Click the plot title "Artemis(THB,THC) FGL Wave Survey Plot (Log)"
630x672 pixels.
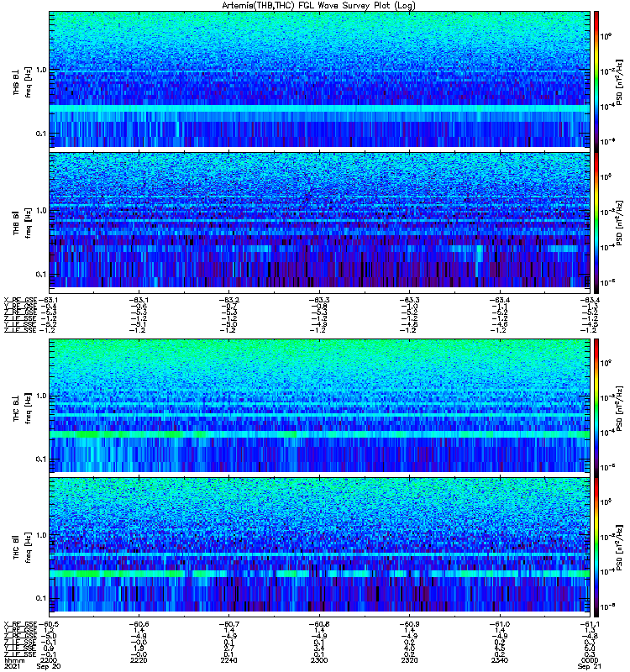[318, 6]
